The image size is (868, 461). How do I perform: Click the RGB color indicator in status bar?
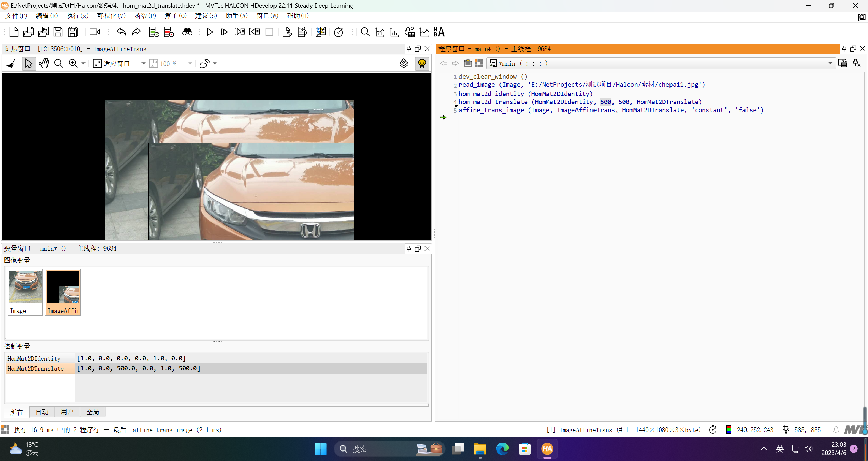tap(728, 430)
